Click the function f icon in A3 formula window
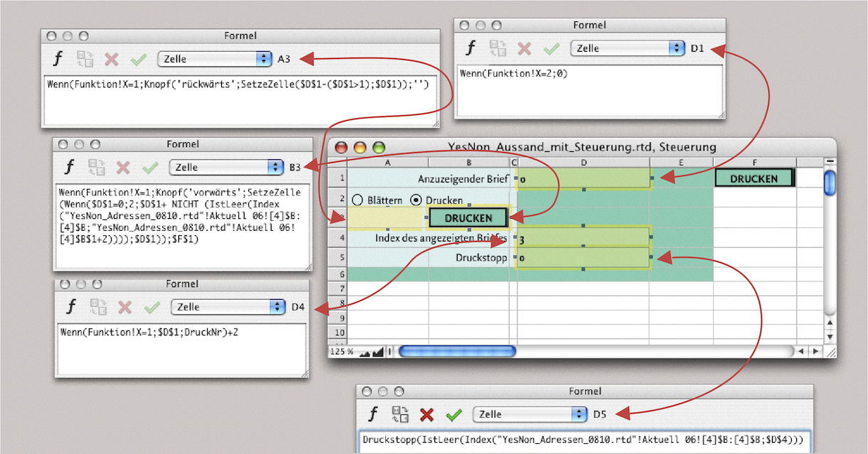The image size is (868, 454). (x=57, y=58)
